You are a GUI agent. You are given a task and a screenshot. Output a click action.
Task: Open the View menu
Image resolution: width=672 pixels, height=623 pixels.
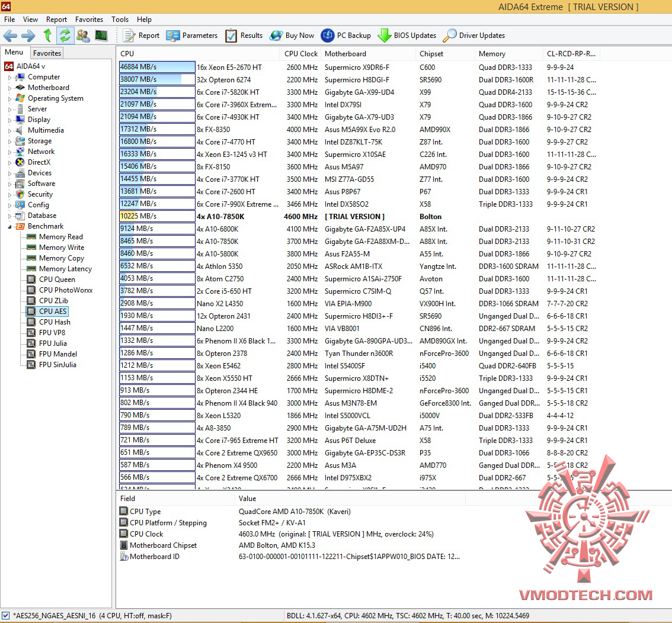tap(30, 20)
